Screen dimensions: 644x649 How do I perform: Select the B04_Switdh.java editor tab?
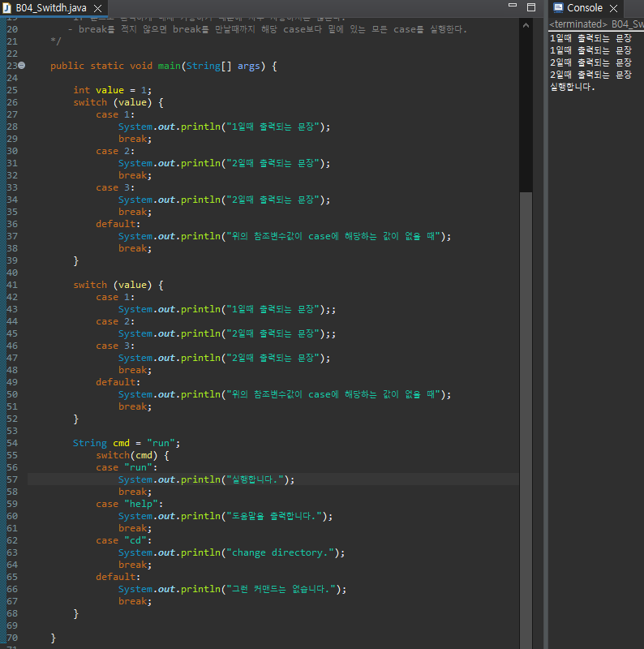click(x=50, y=8)
